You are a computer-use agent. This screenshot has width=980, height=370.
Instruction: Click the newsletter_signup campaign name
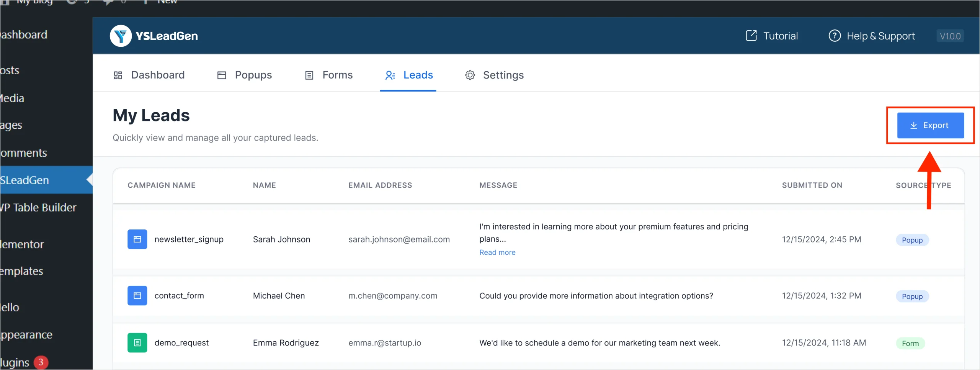tap(189, 239)
